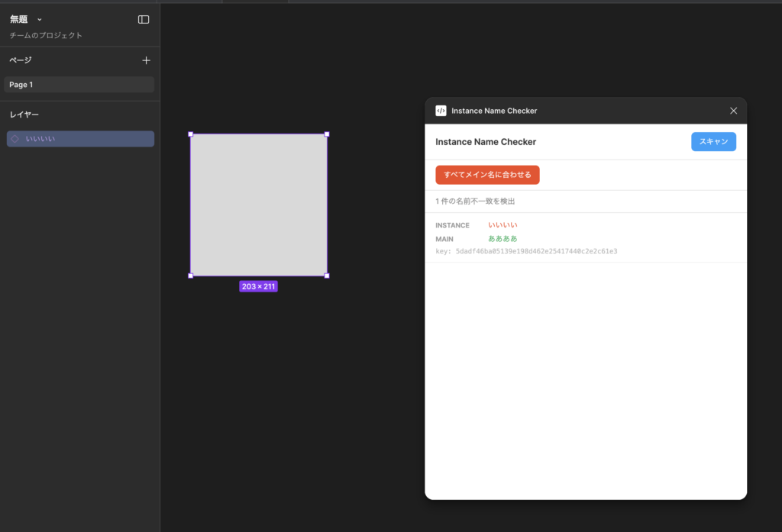
Task: Click the instance diamond icon beside いいいい layer
Action: pos(15,139)
